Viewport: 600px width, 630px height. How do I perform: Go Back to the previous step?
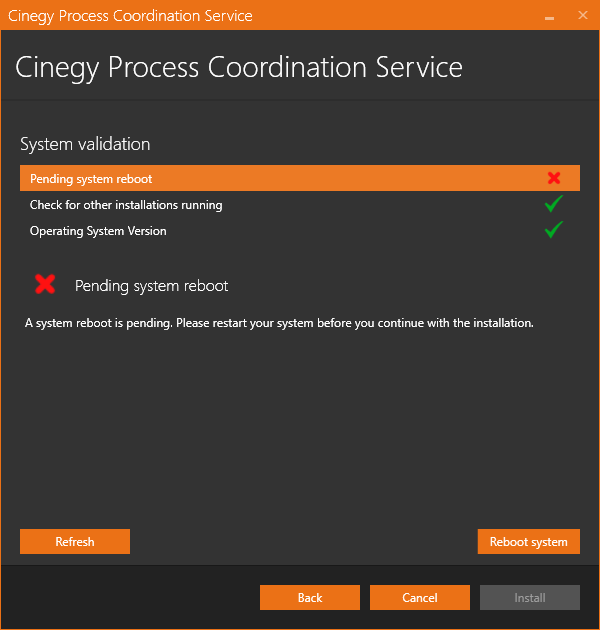click(310, 597)
